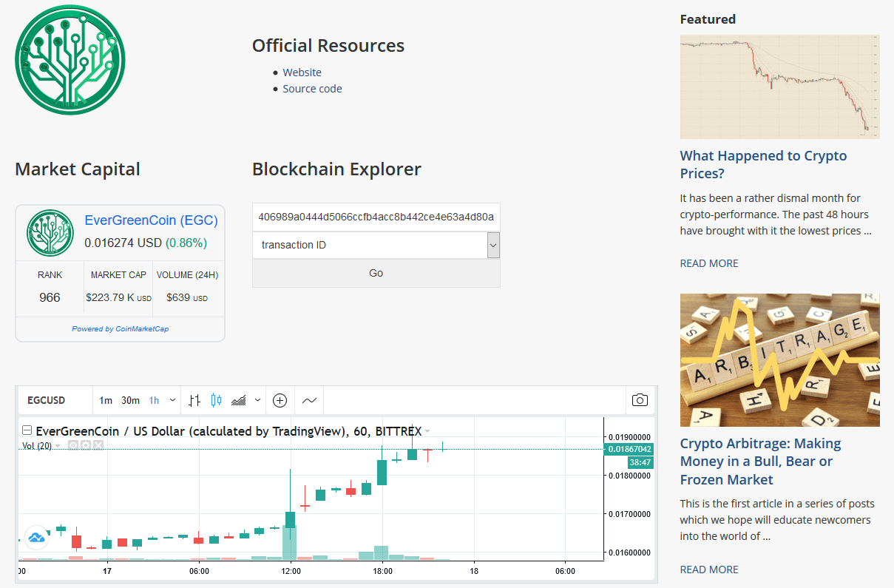Click the blue publish idea cloud icon
The image size is (894, 588).
coord(36,538)
